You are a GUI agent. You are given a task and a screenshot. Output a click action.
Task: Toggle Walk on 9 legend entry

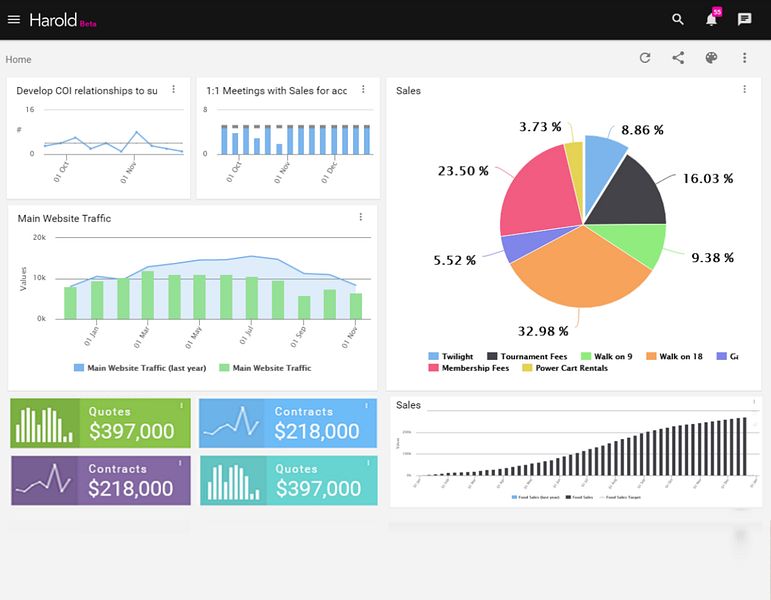click(606, 357)
